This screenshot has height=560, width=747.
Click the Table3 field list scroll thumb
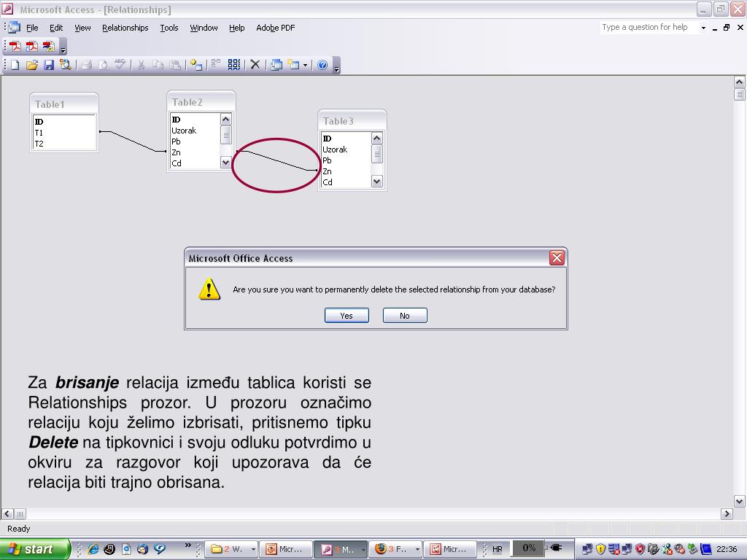point(377,154)
